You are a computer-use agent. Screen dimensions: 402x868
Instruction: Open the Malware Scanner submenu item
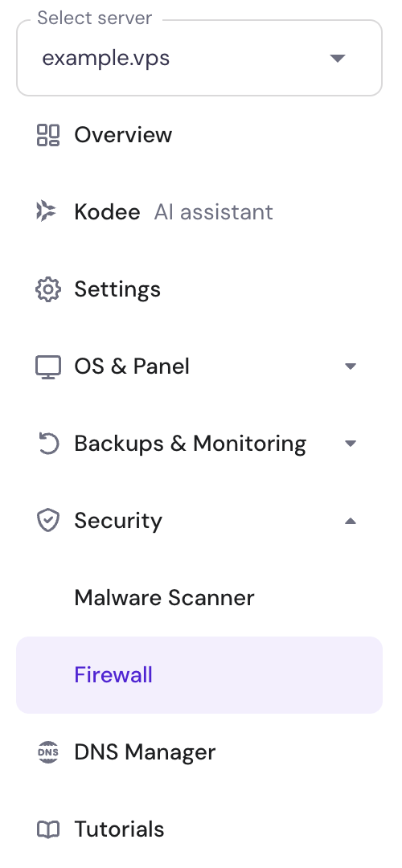[165, 598]
